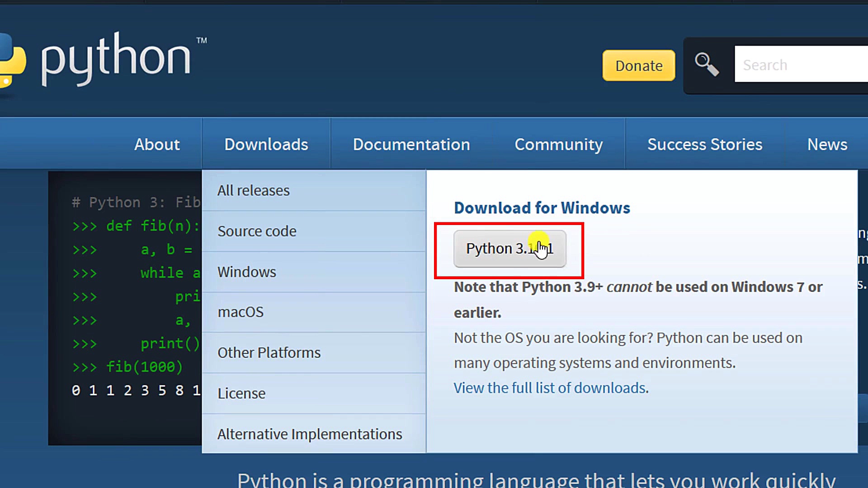The image size is (868, 488).
Task: Open Alternative Implementations entry
Action: (314, 434)
